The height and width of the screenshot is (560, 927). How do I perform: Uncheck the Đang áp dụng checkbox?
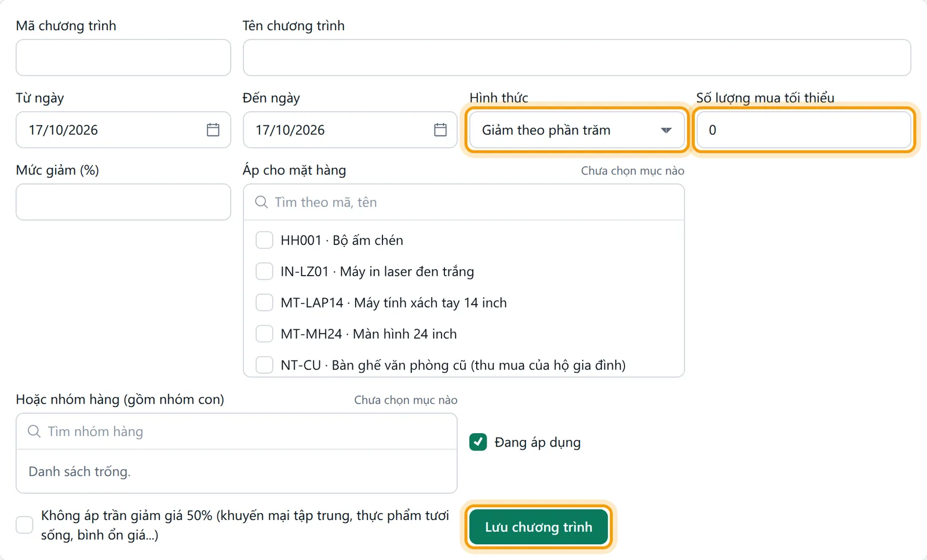coord(478,442)
